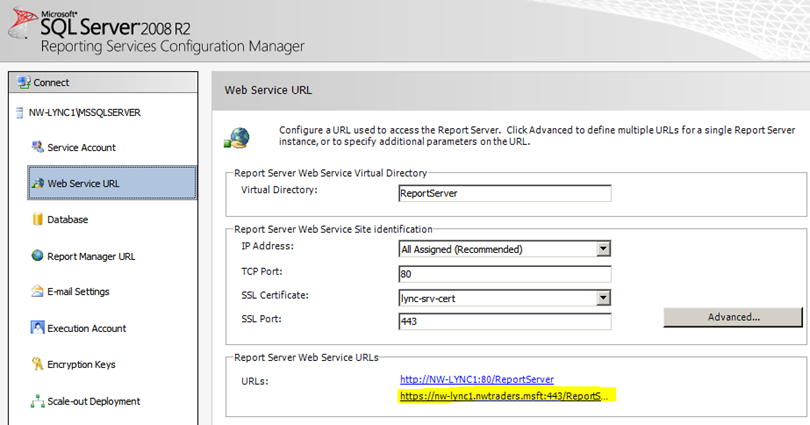810x425 pixels.
Task: Open the highlighted https nw-lync1.nwtraders.msft link
Action: 504,396
